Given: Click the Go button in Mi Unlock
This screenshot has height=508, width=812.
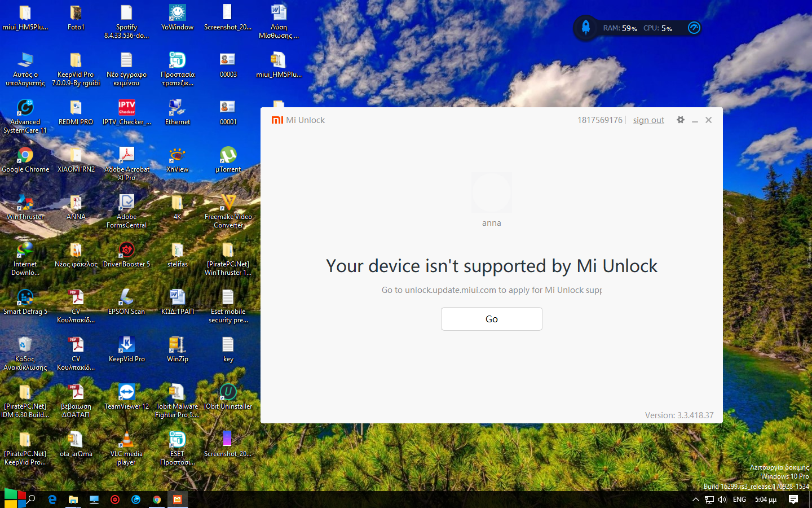Looking at the screenshot, I should (492, 319).
